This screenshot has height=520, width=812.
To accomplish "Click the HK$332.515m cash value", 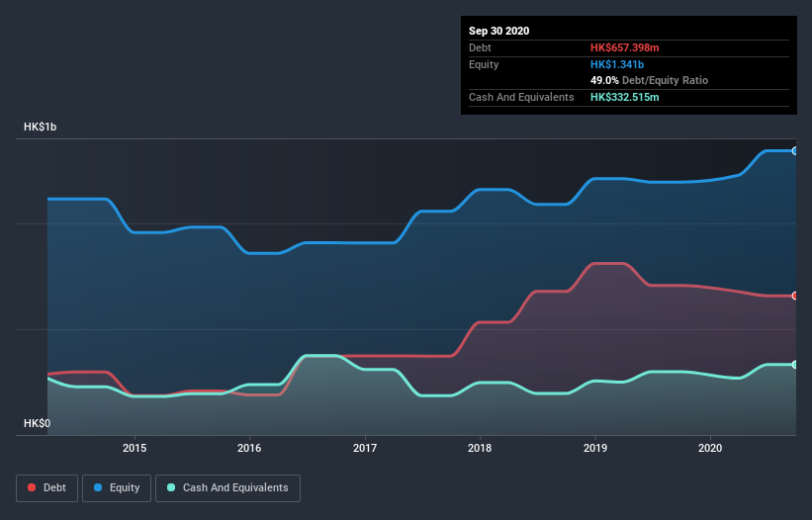I will 624,97.
